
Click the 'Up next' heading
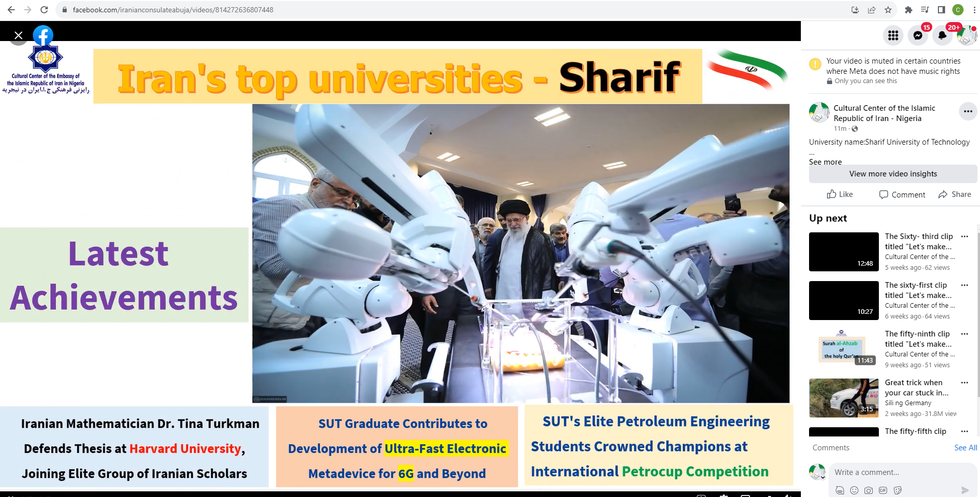(828, 218)
